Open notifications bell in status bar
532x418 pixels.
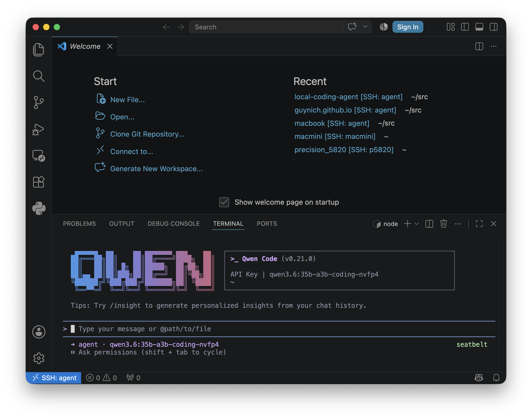click(496, 378)
